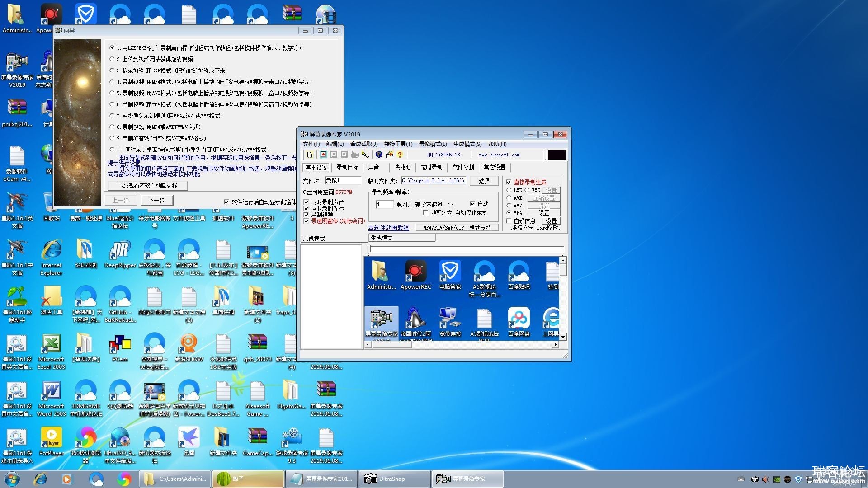The image size is (868, 488).
Task: Select the LXE format radio button
Action: [x=509, y=190]
